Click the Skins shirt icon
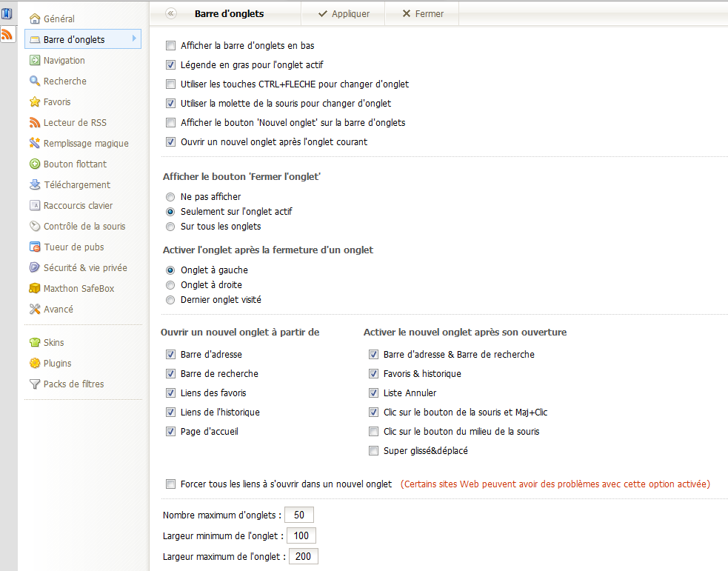The height and width of the screenshot is (571, 728). [x=35, y=343]
